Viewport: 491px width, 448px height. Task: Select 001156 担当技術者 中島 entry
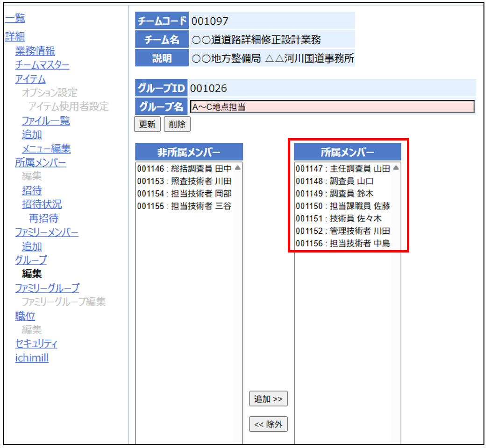point(343,243)
